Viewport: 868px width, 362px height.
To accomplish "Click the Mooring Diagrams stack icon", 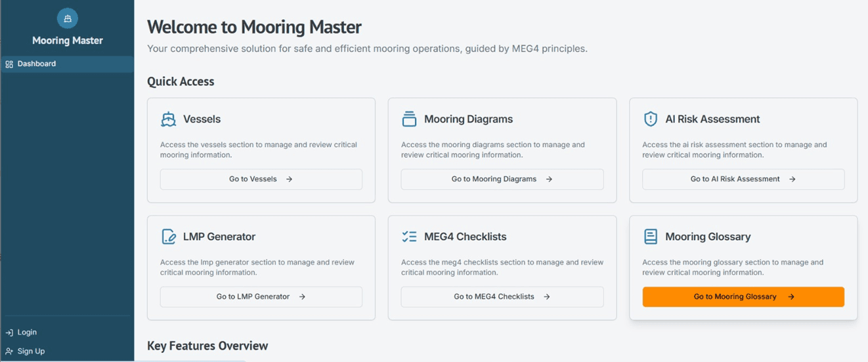I will pos(409,119).
